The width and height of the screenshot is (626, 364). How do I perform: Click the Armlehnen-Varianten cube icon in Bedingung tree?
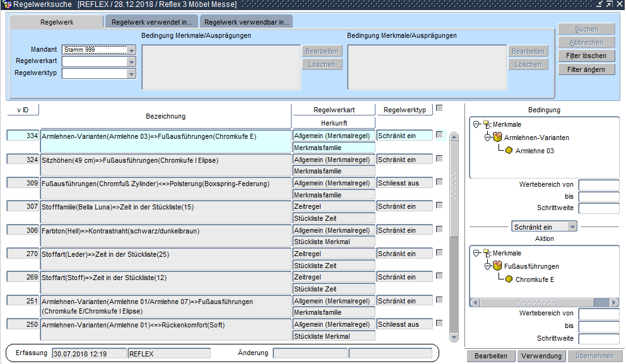[x=497, y=138]
